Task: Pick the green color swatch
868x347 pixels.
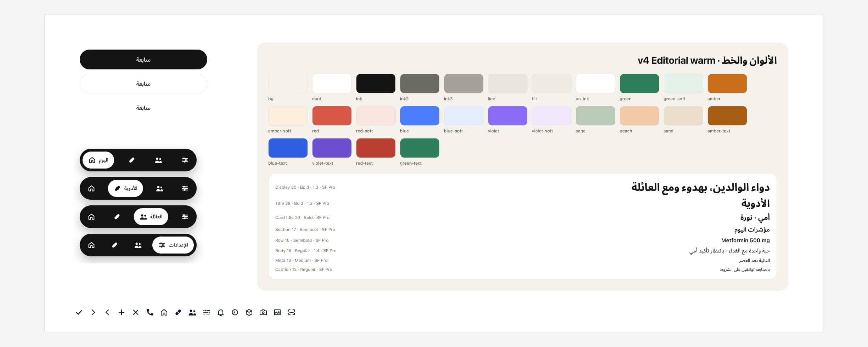Action: pyautogui.click(x=639, y=84)
